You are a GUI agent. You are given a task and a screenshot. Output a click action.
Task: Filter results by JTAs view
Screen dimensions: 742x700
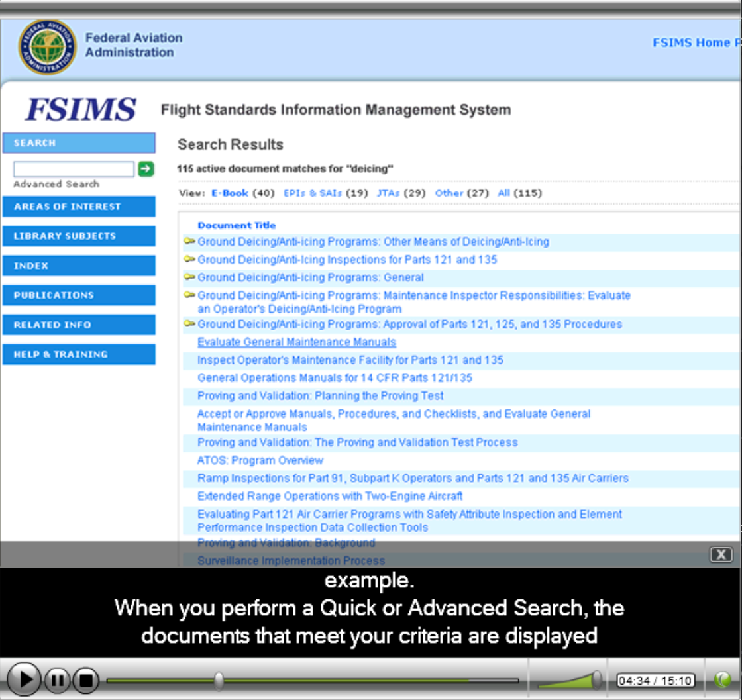[x=388, y=193]
